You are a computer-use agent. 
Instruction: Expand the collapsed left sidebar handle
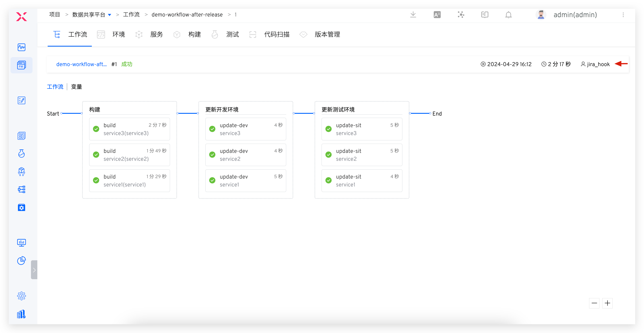(x=34, y=270)
